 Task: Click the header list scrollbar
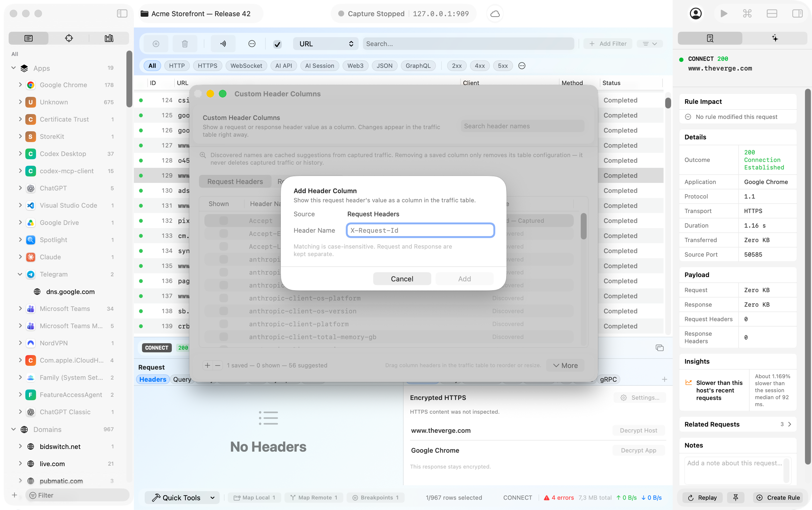tap(583, 226)
